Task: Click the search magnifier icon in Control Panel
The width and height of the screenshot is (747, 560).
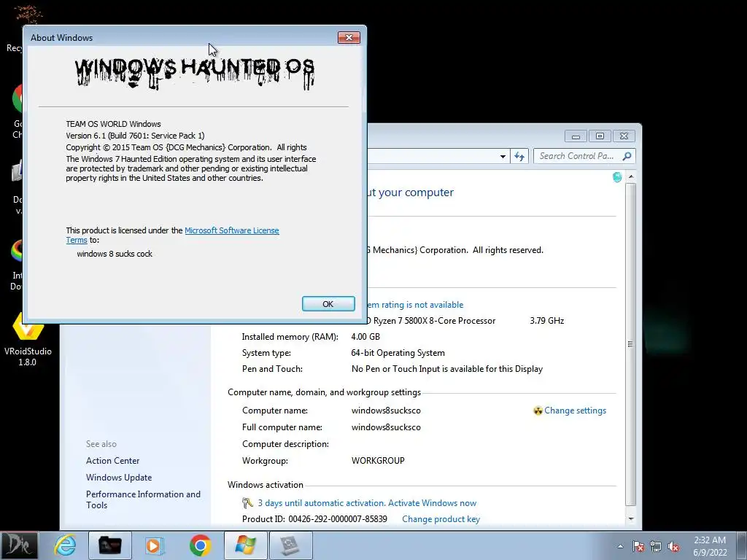Action: [627, 156]
